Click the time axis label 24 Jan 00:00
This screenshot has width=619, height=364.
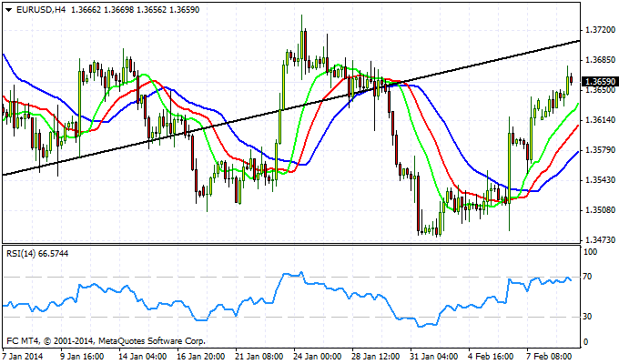[x=317, y=356]
